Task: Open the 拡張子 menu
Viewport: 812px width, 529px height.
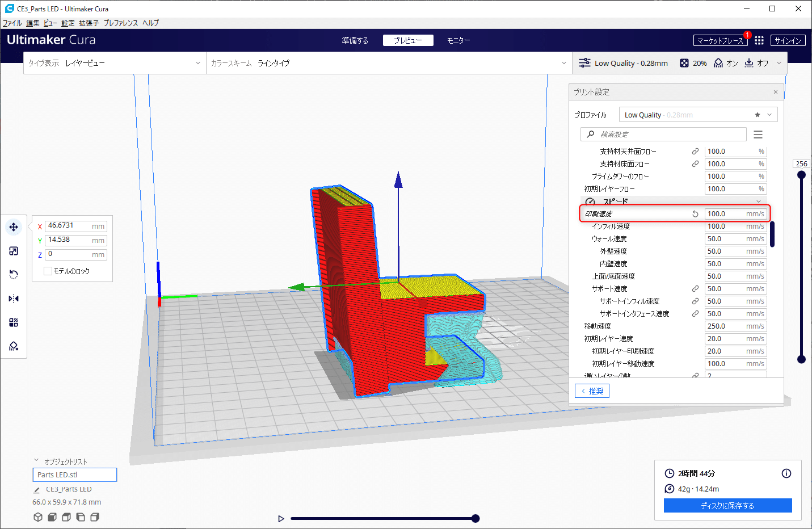Action: (89, 23)
